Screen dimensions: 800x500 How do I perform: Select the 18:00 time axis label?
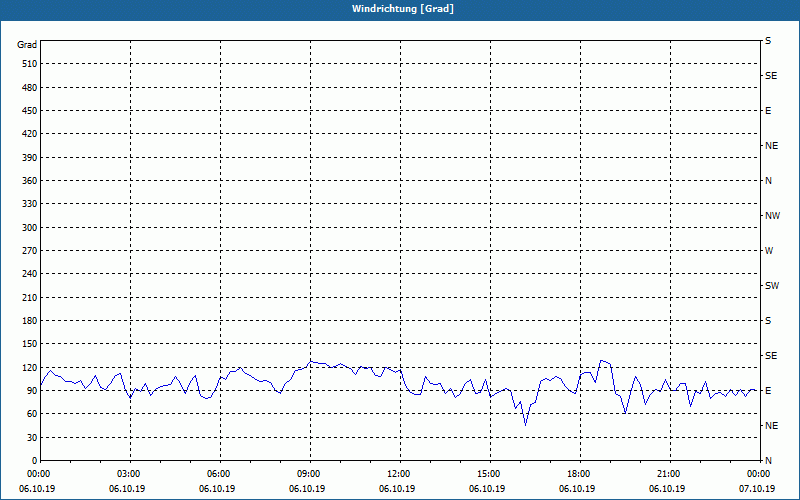[x=580, y=474]
